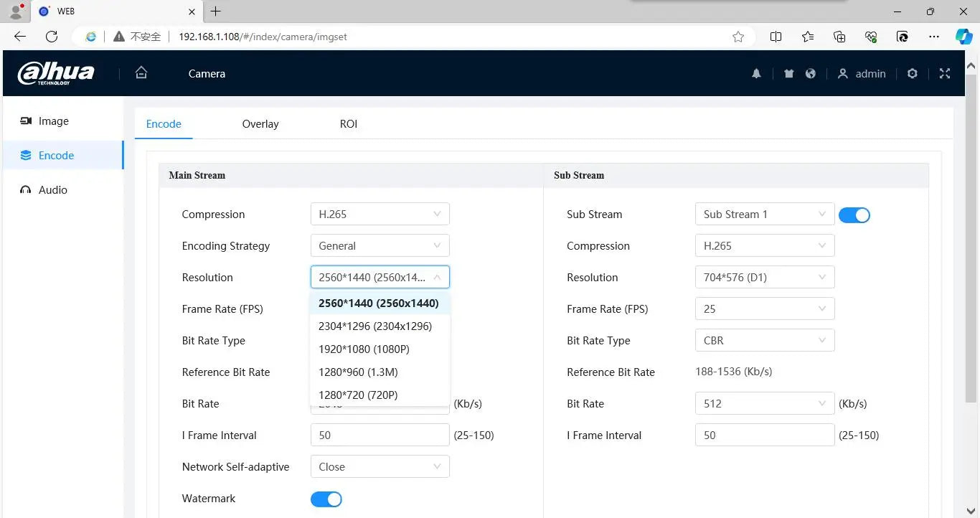Click the skin theme shirt icon
The image size is (980, 518).
[x=789, y=73]
